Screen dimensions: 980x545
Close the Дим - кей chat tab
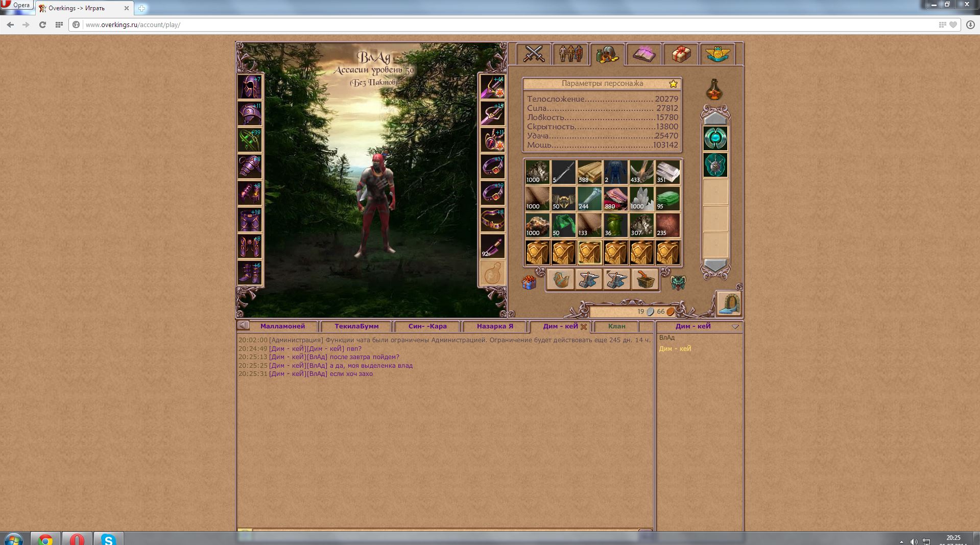coord(584,327)
